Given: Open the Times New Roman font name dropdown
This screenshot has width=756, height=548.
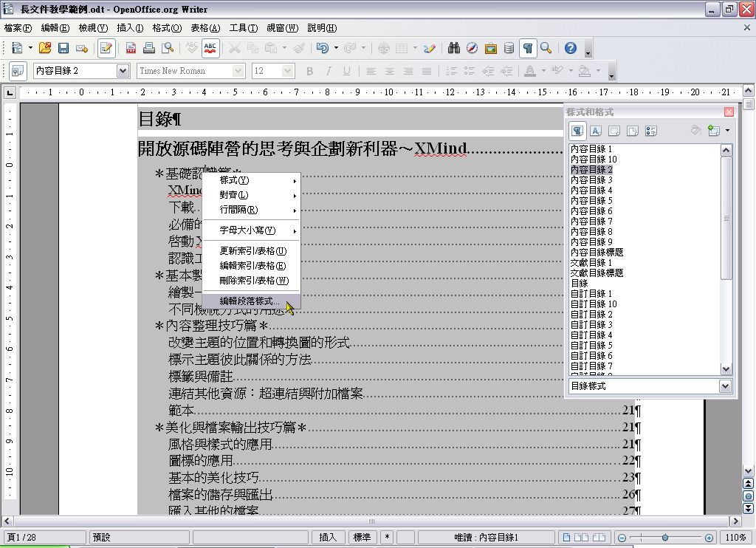Looking at the screenshot, I should coord(238,71).
